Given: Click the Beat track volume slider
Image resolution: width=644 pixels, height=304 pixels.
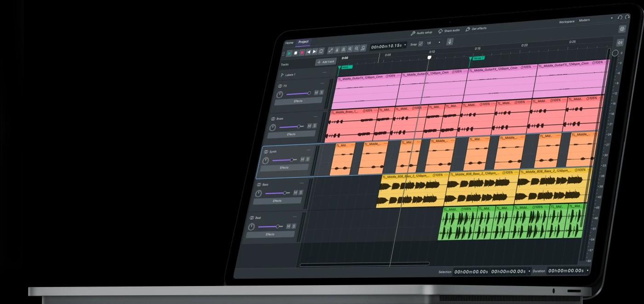Looking at the screenshot, I should tap(270, 227).
